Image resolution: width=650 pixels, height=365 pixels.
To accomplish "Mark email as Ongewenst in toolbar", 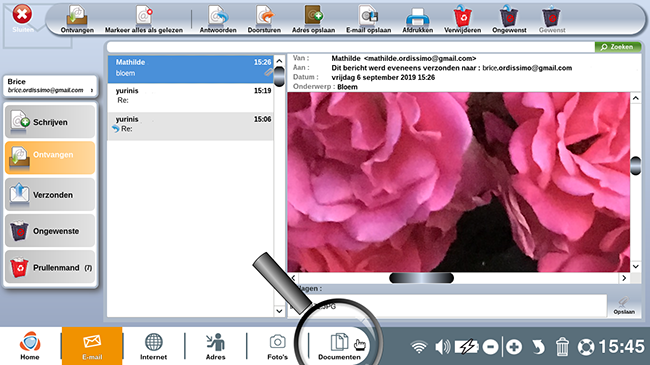I will pos(509,19).
